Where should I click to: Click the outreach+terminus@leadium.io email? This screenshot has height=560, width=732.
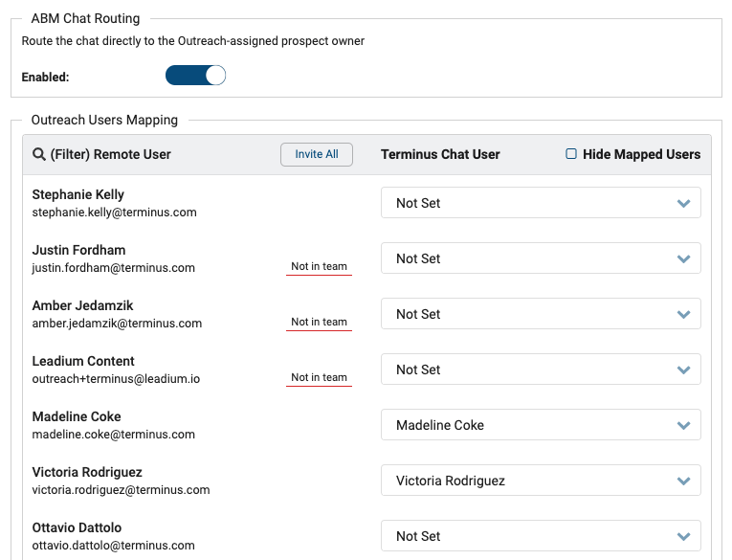116,379
